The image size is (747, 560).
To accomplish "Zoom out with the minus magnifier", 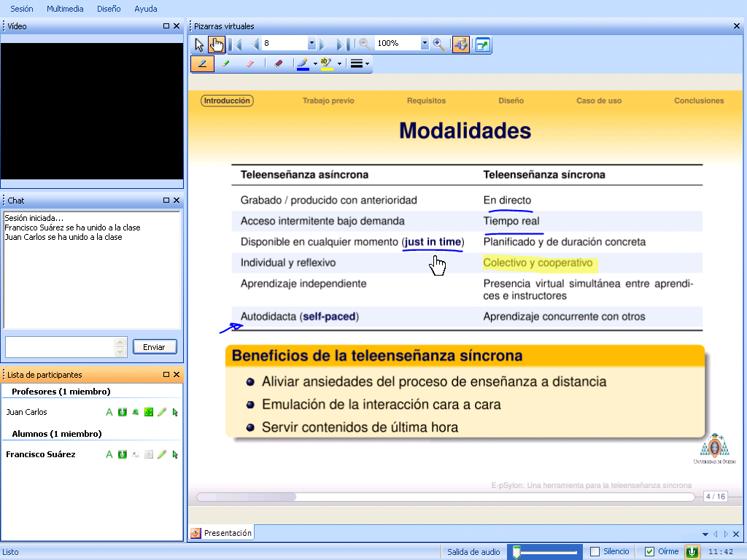I will tap(365, 44).
